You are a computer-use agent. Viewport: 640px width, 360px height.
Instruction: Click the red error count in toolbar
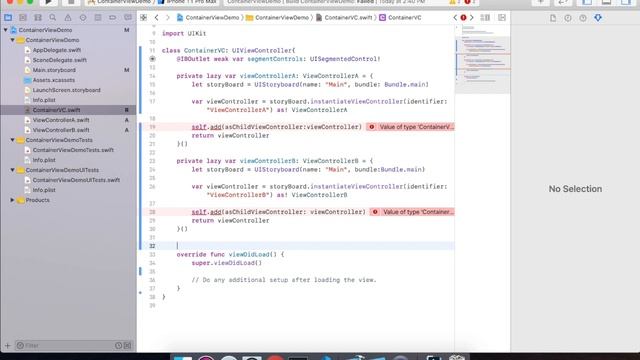[469, 2]
